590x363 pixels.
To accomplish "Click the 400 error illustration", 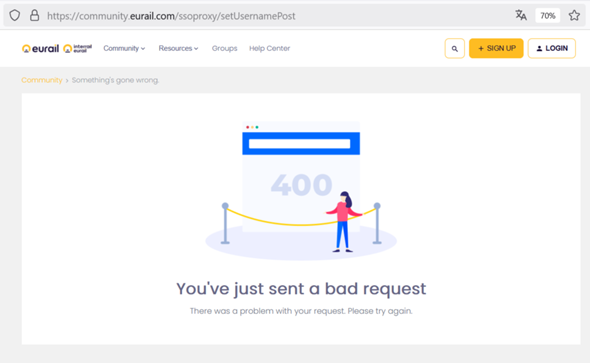I will (x=301, y=191).
